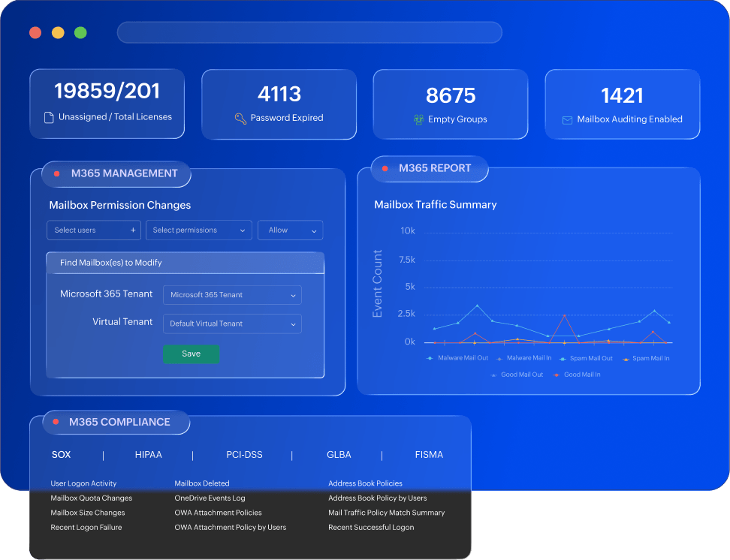Open the Default Virtual Tenant dropdown
Viewport: 730px width, 560px height.
coord(232,324)
